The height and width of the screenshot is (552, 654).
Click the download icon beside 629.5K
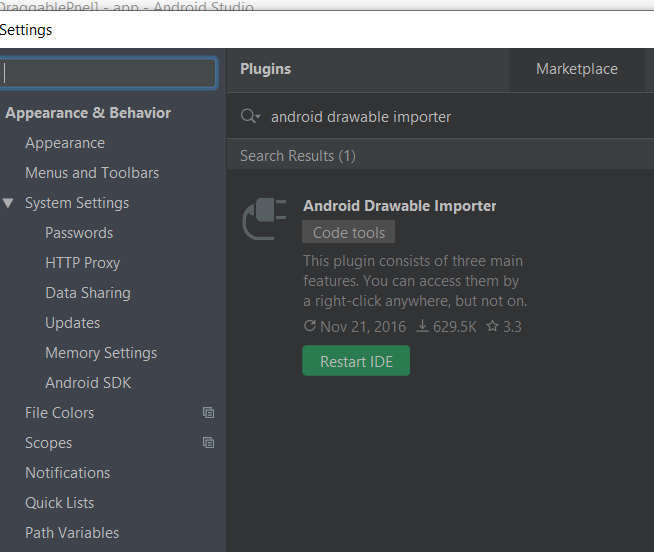coord(423,326)
